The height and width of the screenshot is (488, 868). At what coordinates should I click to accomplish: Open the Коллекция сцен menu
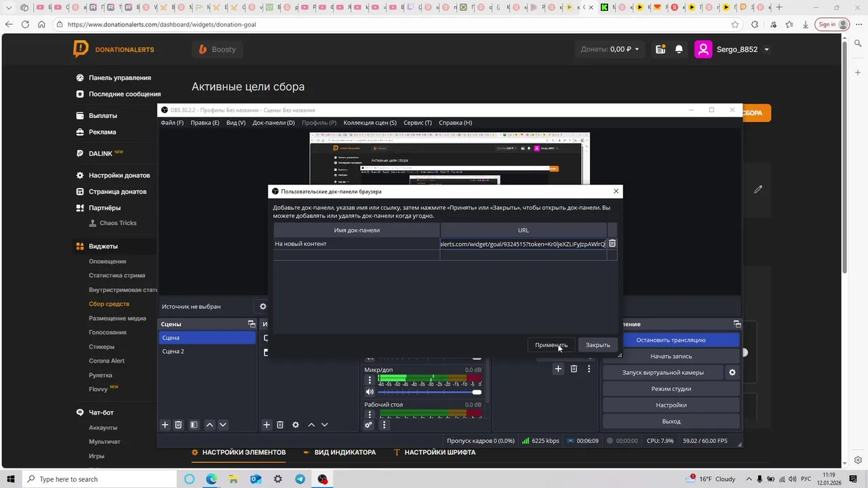[x=370, y=123]
